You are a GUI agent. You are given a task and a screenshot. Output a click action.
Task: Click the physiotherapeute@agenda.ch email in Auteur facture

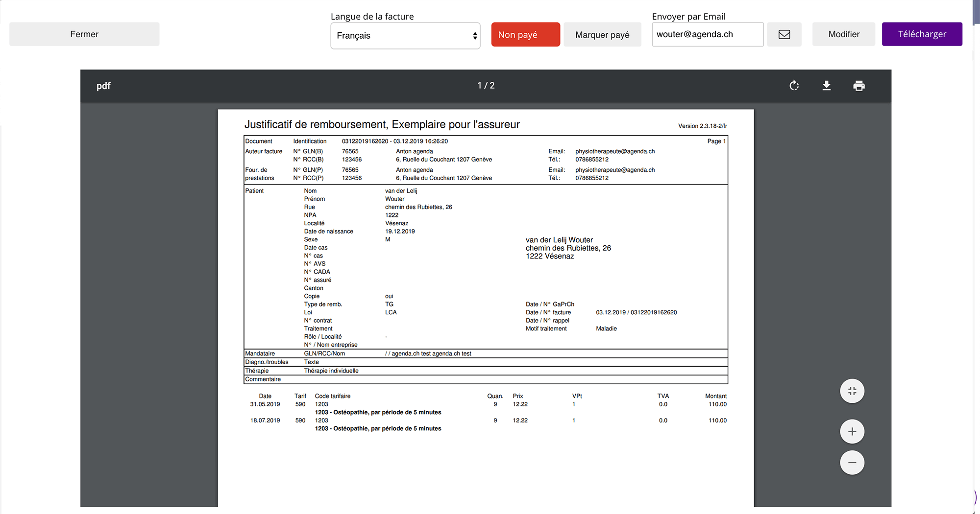coord(614,151)
